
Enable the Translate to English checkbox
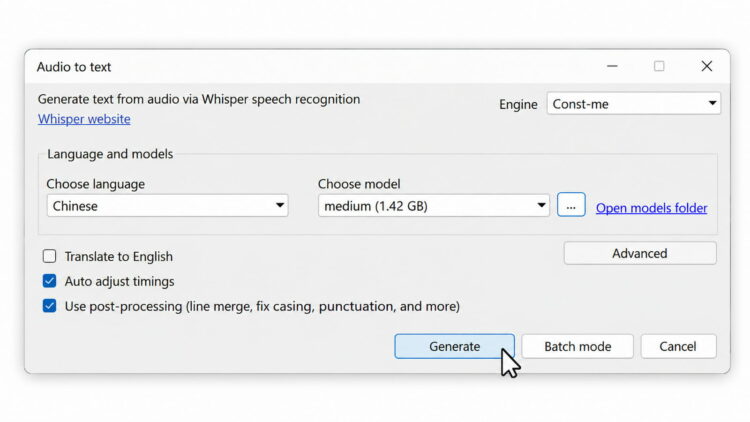(x=49, y=256)
